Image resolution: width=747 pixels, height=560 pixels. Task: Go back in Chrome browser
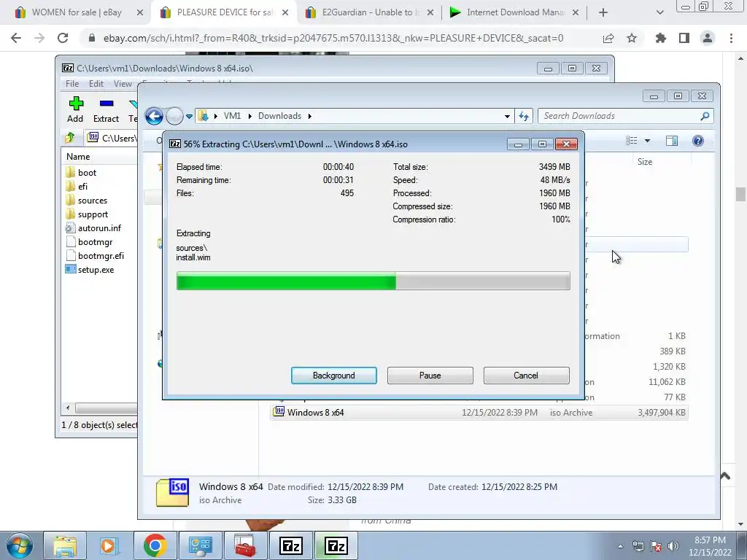click(16, 38)
